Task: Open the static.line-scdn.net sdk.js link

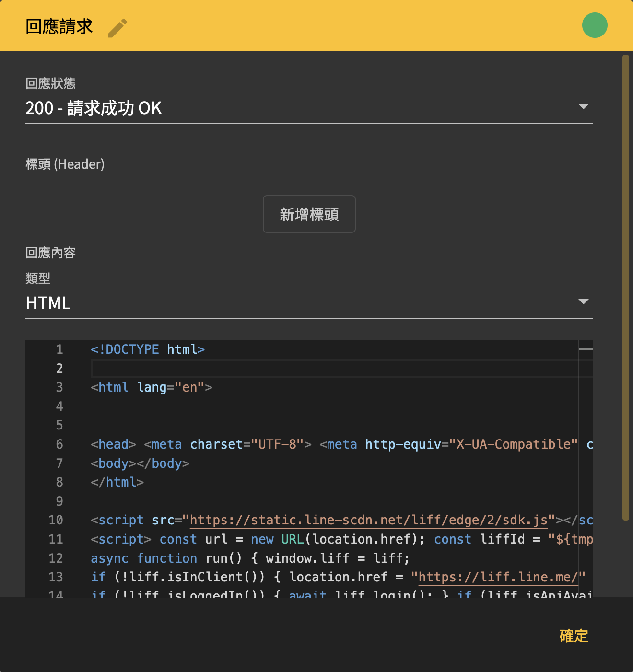Action: pos(369,520)
